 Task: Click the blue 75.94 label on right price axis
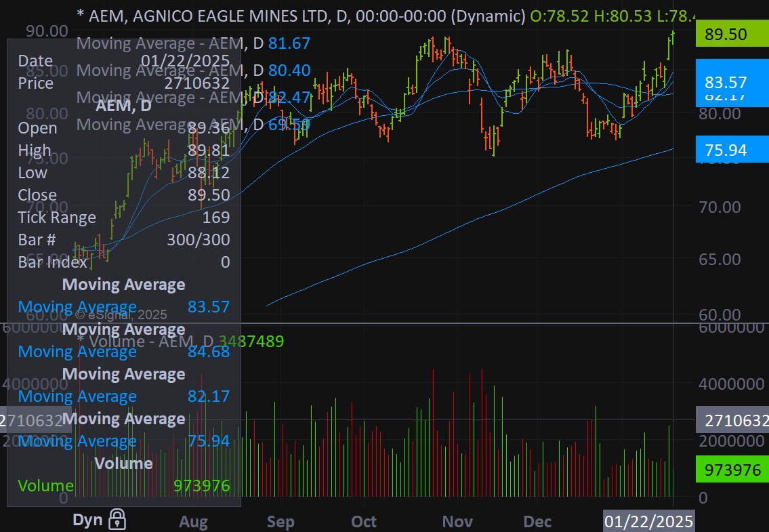pyautogui.click(x=732, y=150)
